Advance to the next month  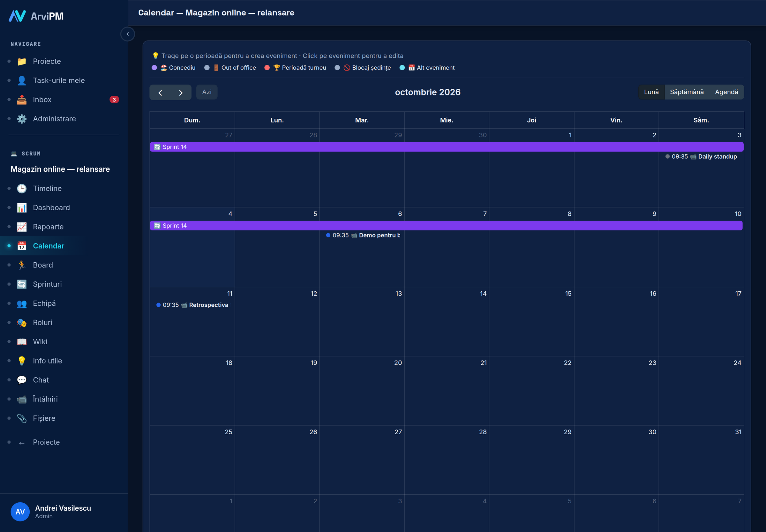point(181,93)
